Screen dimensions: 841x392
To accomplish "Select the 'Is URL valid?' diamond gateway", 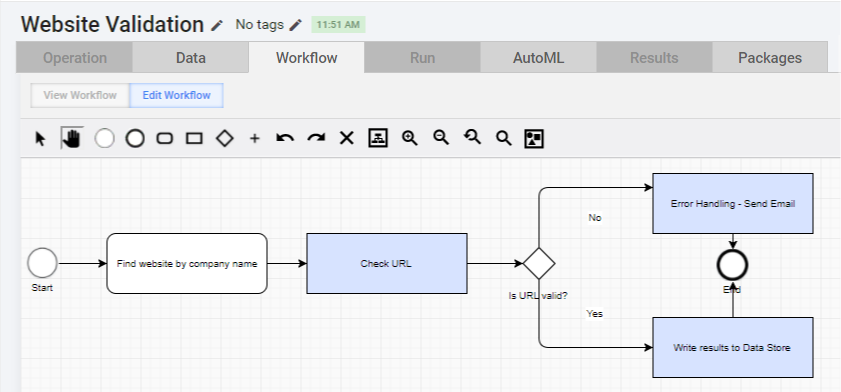I will pos(539,263).
